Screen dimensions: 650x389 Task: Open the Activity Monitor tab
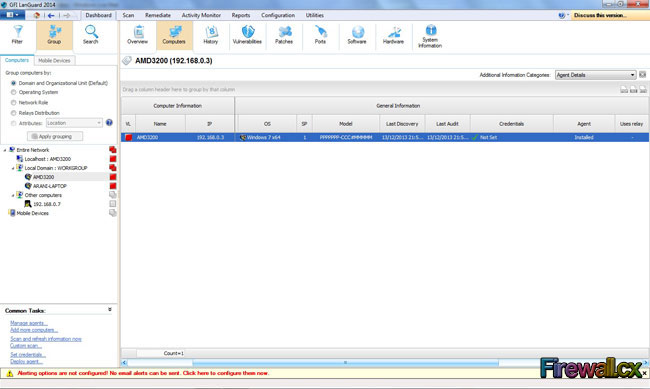(201, 15)
